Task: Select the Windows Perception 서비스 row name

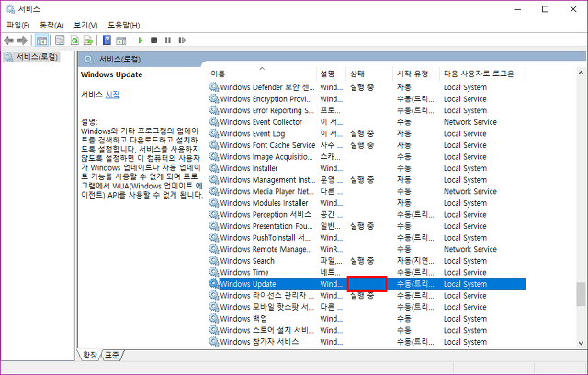Action: (x=266, y=214)
